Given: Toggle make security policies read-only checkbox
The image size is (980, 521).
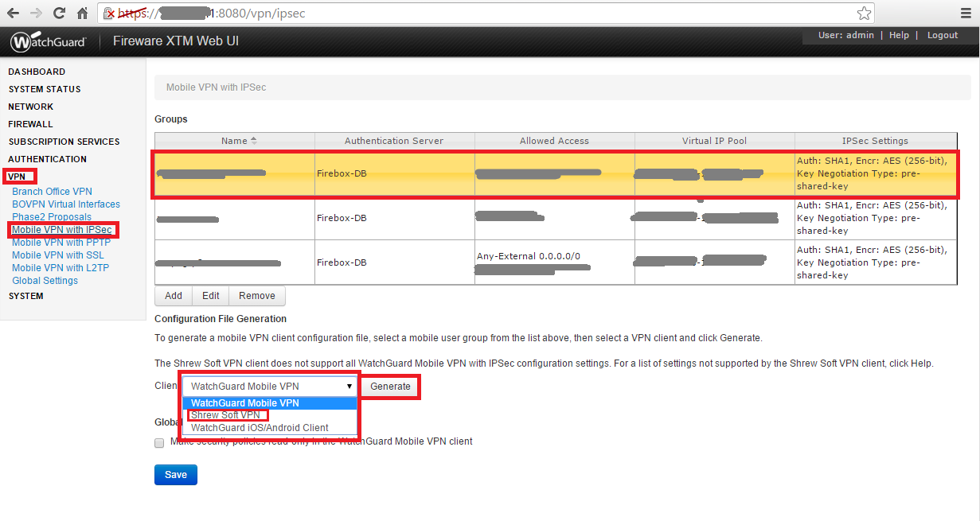Looking at the screenshot, I should [159, 442].
